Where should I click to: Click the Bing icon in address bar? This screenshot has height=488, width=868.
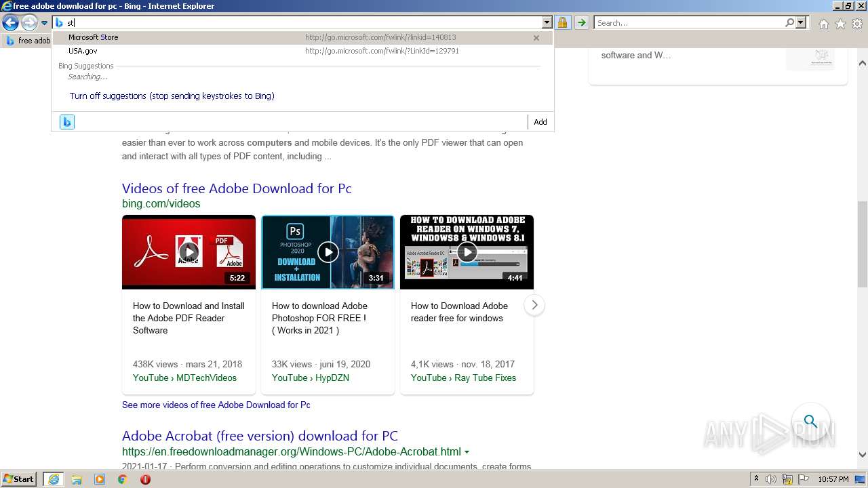point(59,23)
